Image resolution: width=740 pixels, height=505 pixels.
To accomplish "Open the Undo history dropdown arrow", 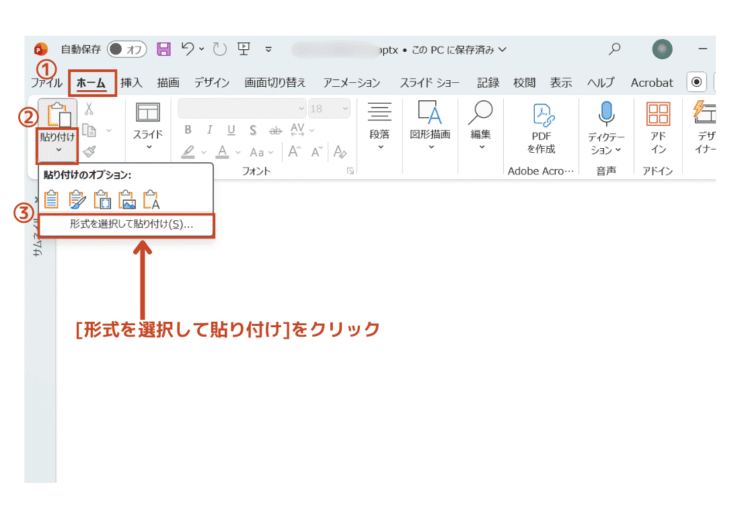I will 202,49.
